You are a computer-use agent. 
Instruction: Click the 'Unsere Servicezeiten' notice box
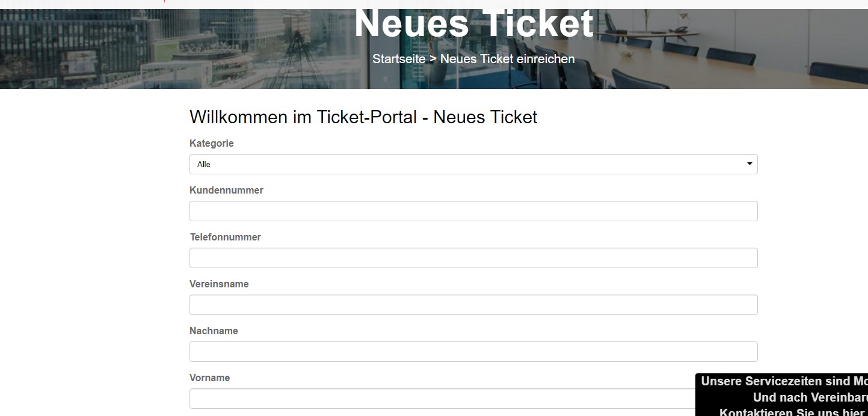click(x=782, y=395)
